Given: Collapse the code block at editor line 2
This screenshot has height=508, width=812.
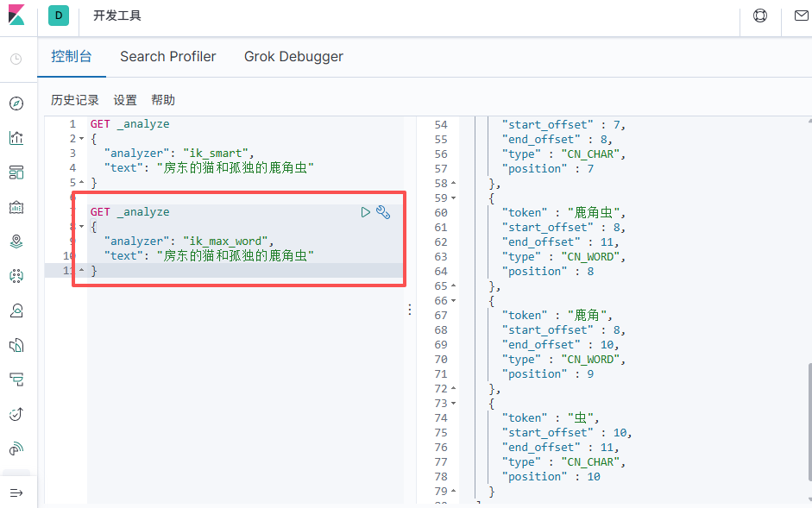Looking at the screenshot, I should [x=81, y=139].
